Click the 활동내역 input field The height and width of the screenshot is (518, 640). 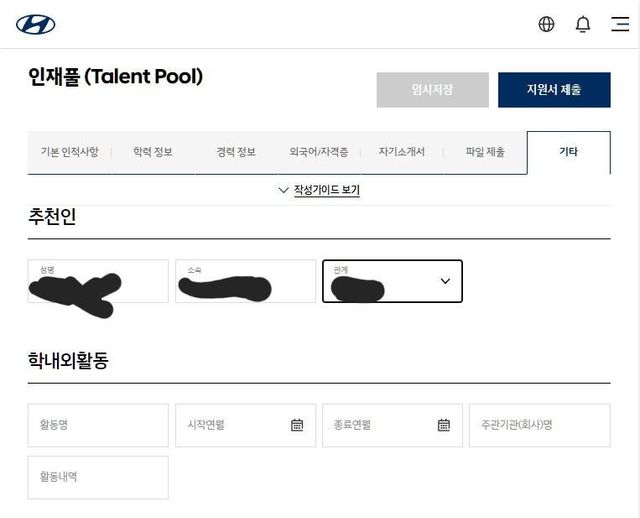98,477
